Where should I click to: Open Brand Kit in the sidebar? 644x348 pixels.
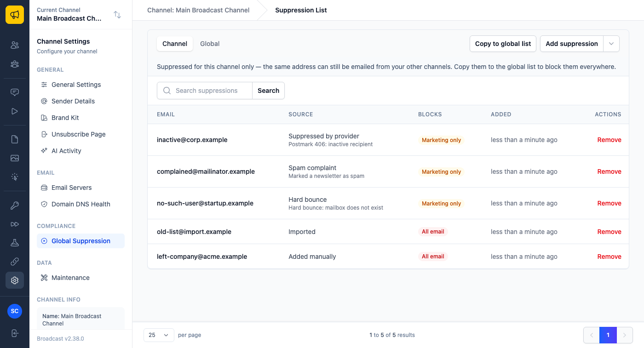point(80,118)
